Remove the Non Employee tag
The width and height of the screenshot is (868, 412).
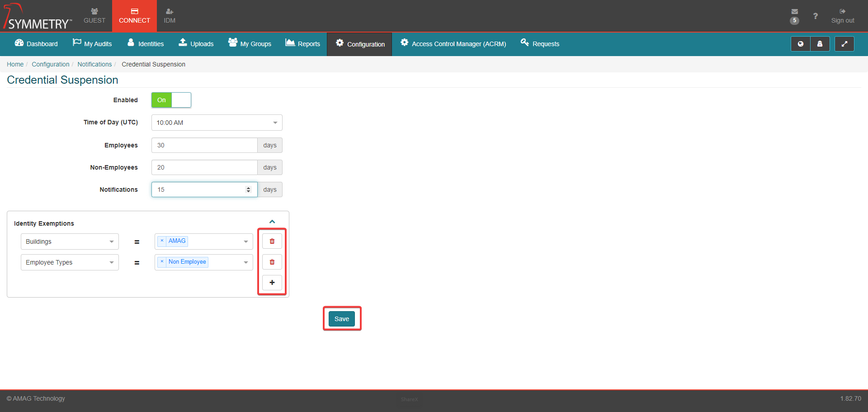point(162,262)
